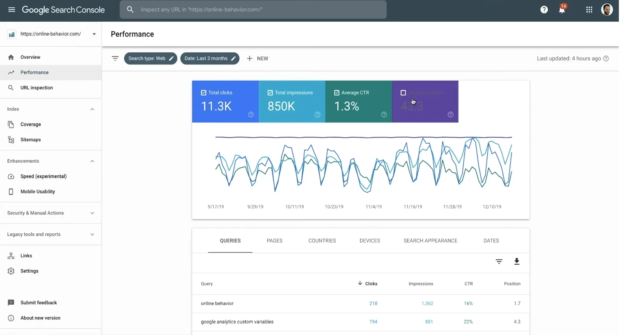Collapse the Index section
This screenshot has width=644, height=335.
coord(92,109)
